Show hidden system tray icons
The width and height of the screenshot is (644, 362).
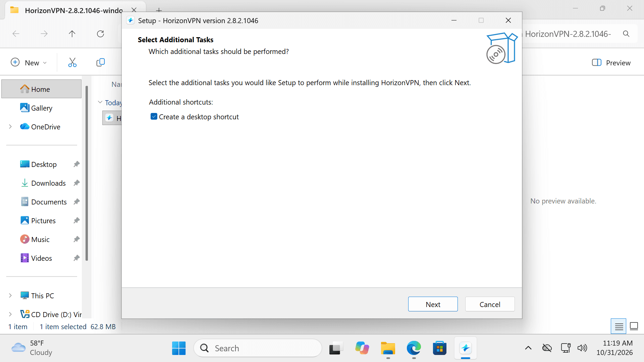pos(528,348)
